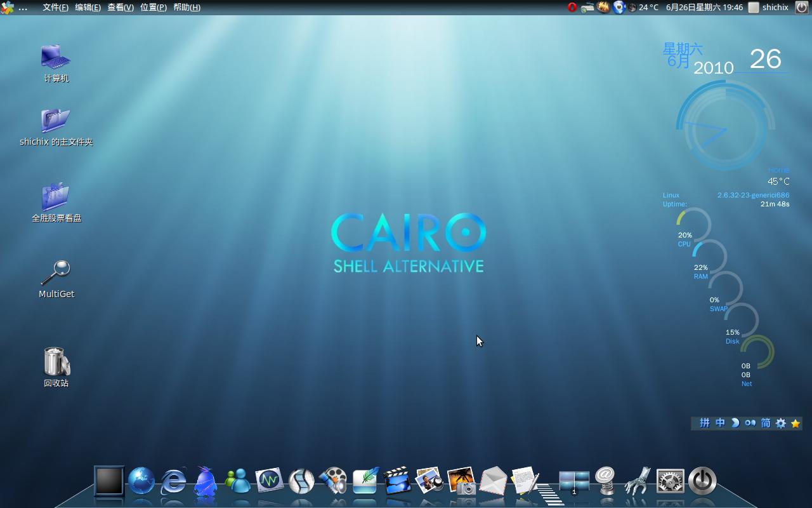812x508 pixels.
Task: Open the MSN two-people messenger dock icon
Action: (237, 481)
